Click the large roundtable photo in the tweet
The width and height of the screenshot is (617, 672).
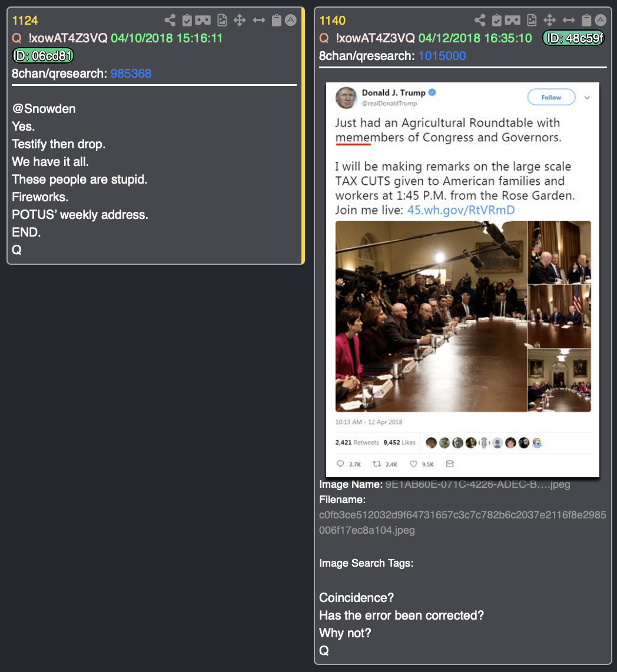(431, 316)
